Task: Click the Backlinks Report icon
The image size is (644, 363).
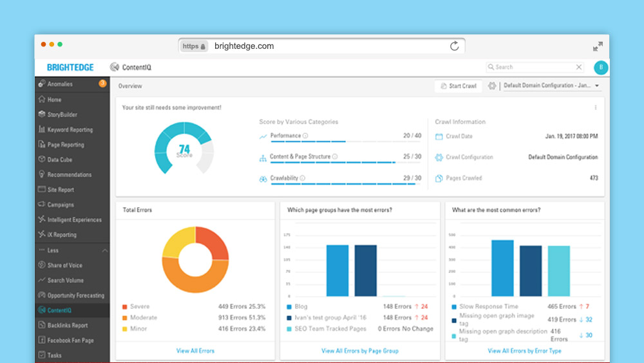Action: 41,325
